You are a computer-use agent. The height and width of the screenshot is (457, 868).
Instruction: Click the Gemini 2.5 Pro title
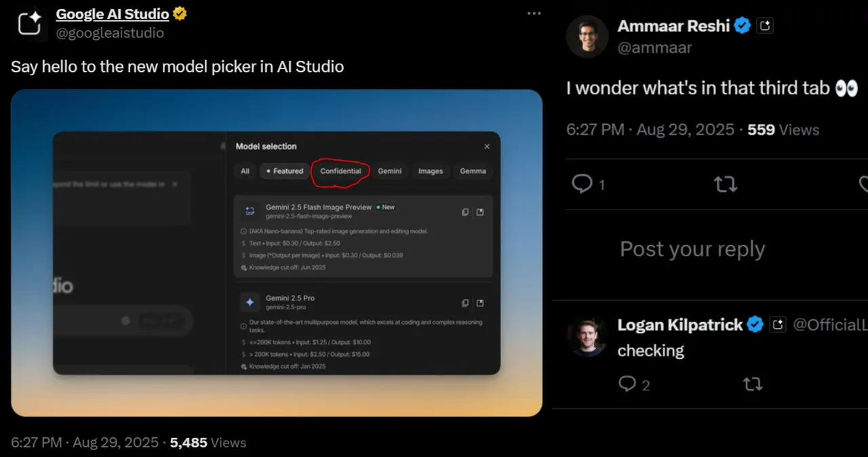[290, 298]
